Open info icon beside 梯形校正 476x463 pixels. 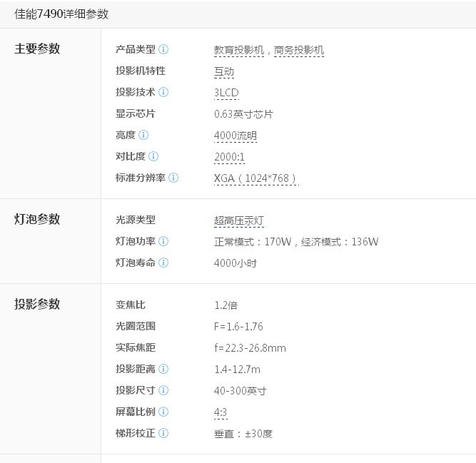tap(163, 433)
